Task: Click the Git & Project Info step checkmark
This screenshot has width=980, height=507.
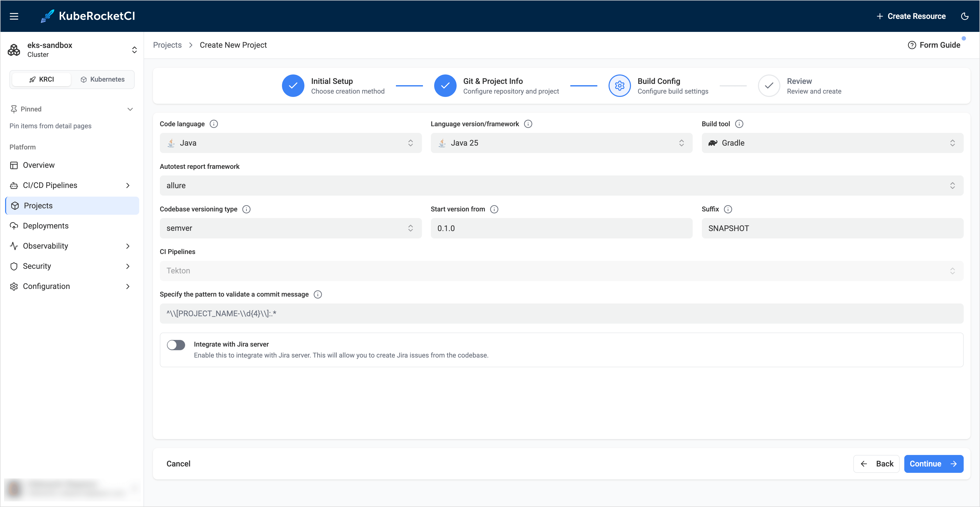Action: click(445, 86)
